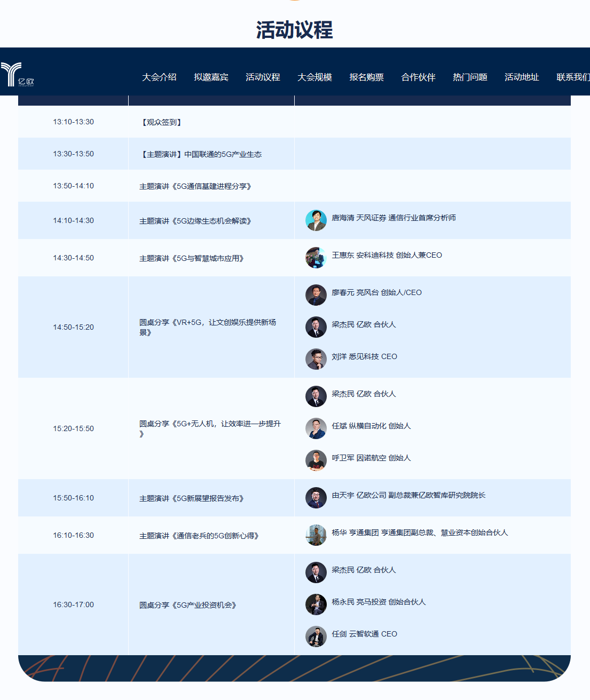The image size is (590, 700).
Task: Open the 大会介绍 navigation item
Action: pos(159,77)
